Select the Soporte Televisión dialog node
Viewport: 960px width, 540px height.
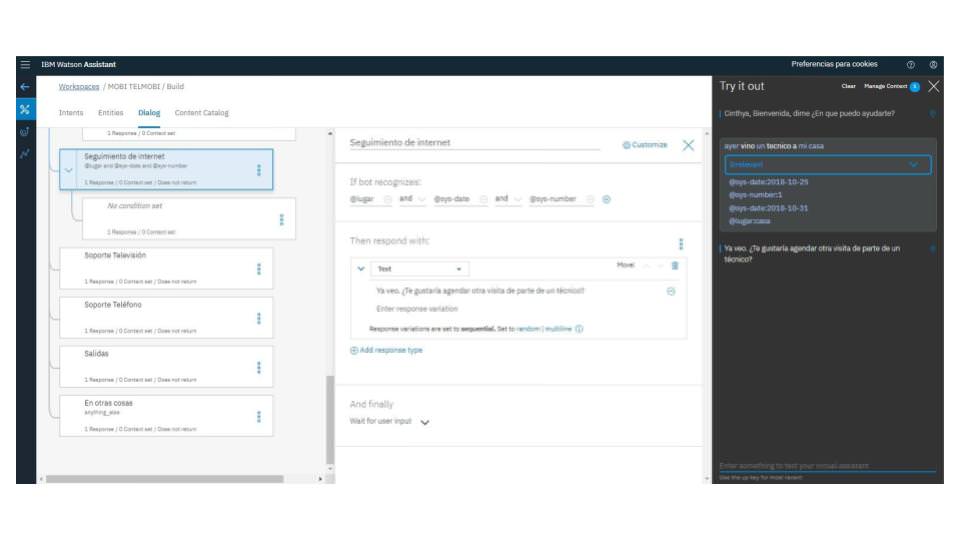click(167, 268)
